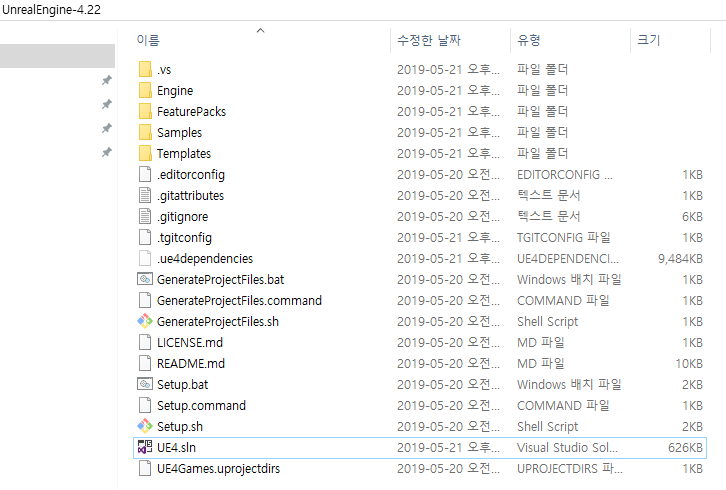Viewport: 726px width, 490px height.
Task: Click the first pin icon in sidebar
Action: (107, 80)
